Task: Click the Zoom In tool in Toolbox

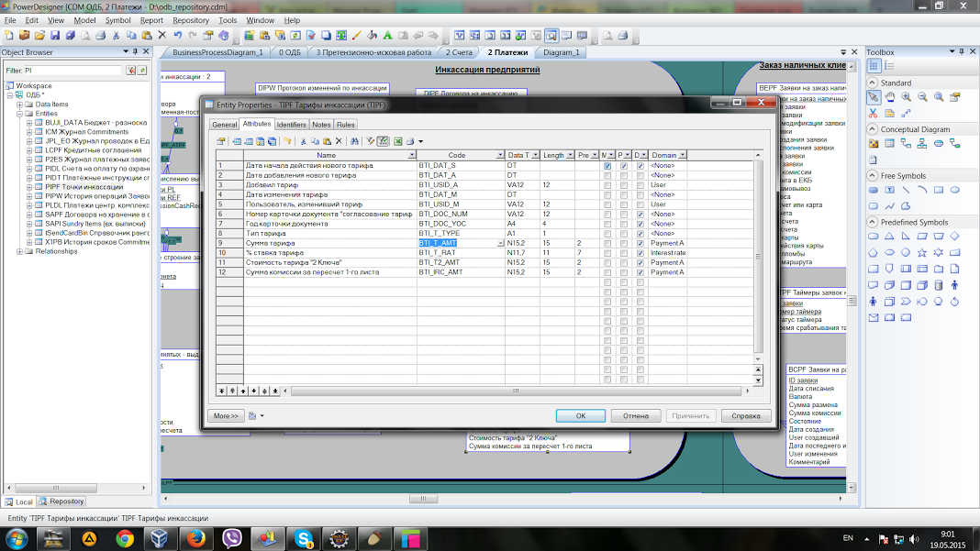Action: pyautogui.click(x=906, y=96)
